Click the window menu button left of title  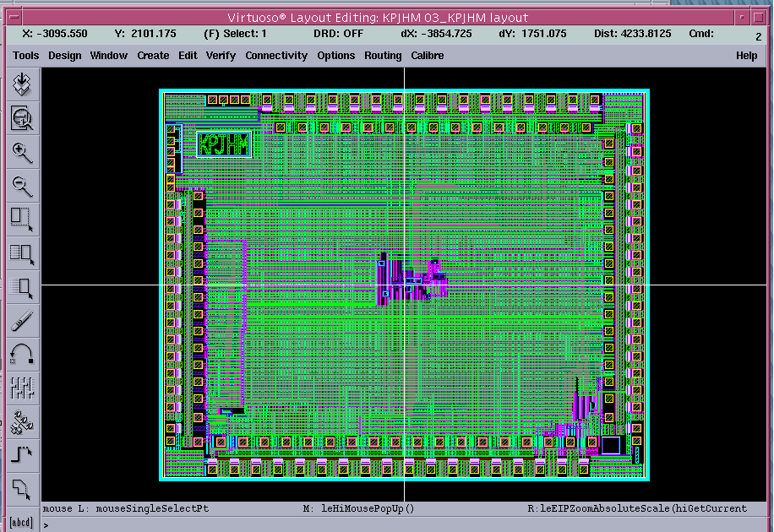[14, 18]
